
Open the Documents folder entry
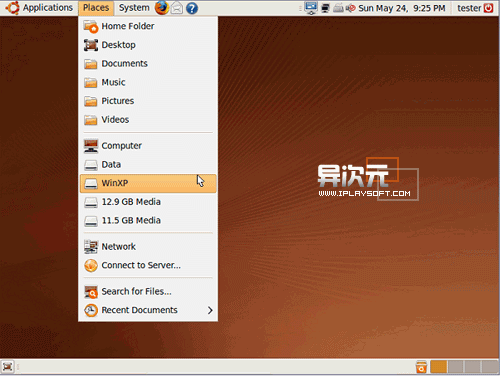click(x=148, y=63)
